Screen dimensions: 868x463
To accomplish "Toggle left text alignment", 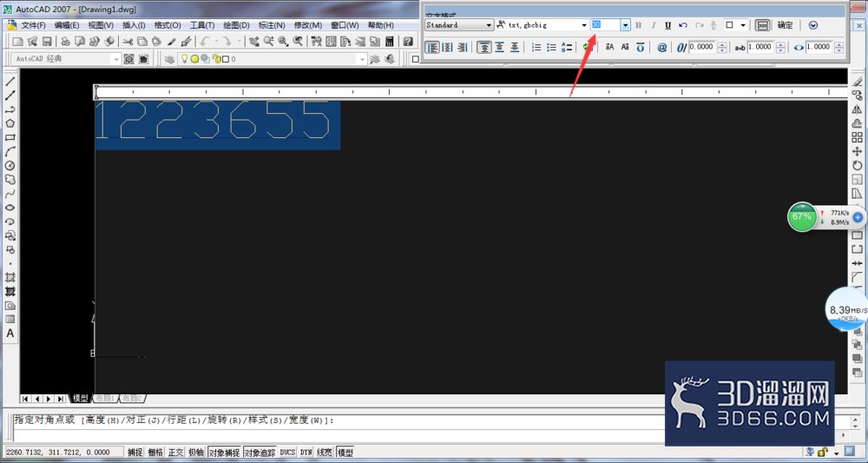I will (x=432, y=48).
